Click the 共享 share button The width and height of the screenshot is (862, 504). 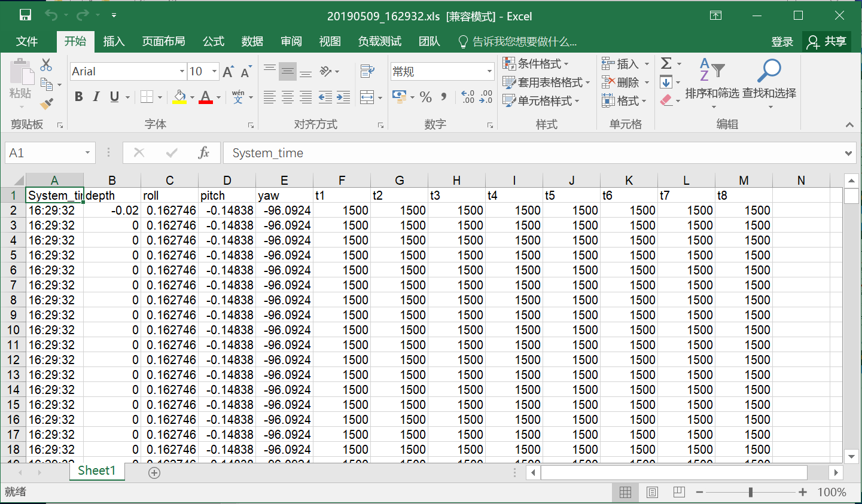point(827,41)
